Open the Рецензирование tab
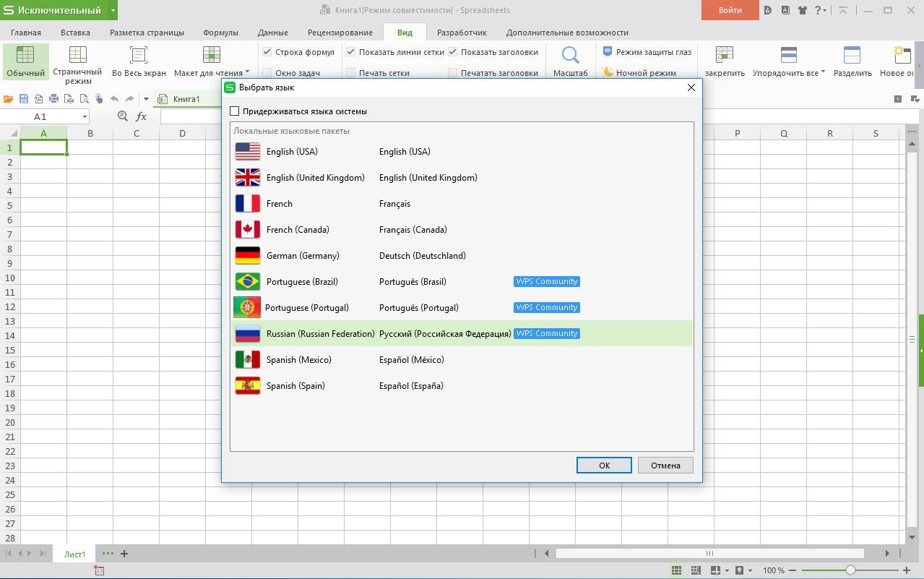This screenshot has width=924, height=579. click(340, 33)
